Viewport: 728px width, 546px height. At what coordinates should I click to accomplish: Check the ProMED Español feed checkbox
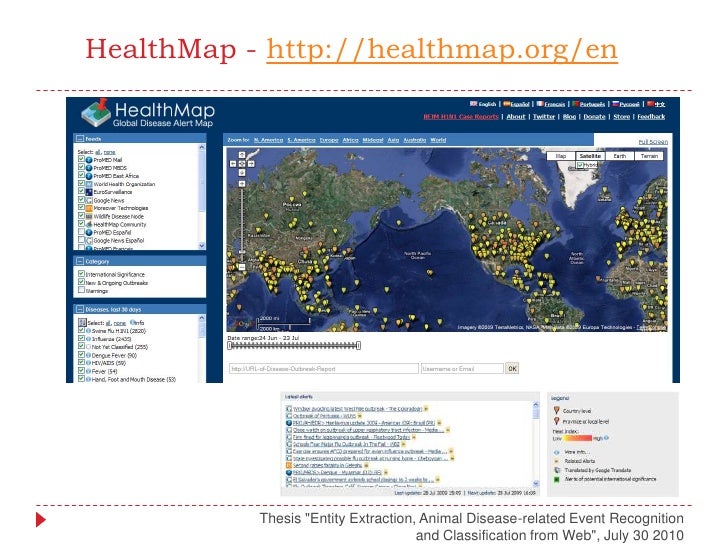click(81, 232)
